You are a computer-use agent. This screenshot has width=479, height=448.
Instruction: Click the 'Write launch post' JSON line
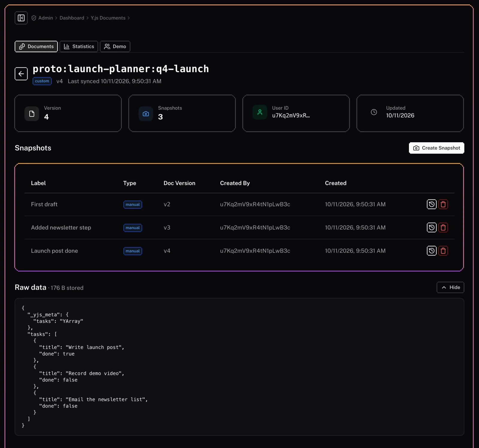coord(81,347)
